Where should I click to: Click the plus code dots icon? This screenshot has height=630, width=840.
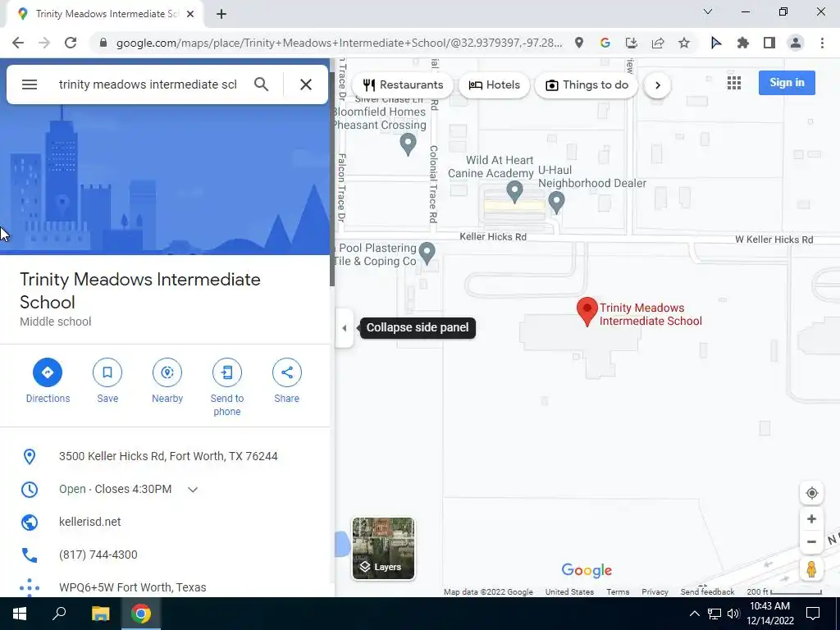tap(30, 587)
